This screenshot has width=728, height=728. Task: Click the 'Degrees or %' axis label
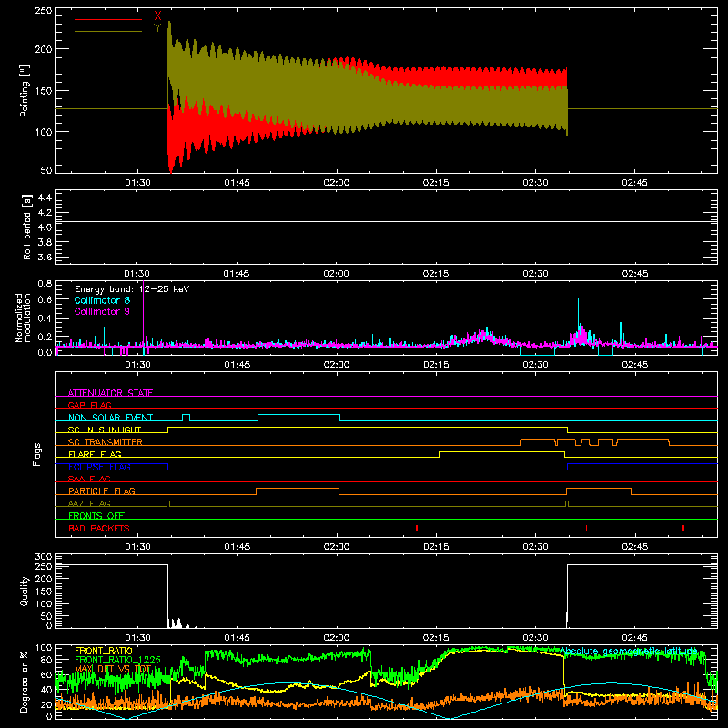(25, 682)
